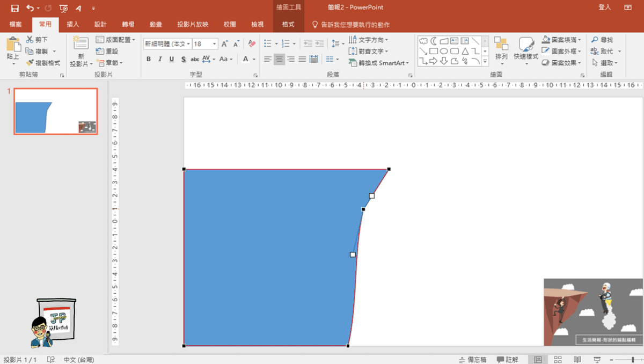Switch to Format (格式) drawing tools tab
This screenshot has width=644, height=364.
[288, 25]
